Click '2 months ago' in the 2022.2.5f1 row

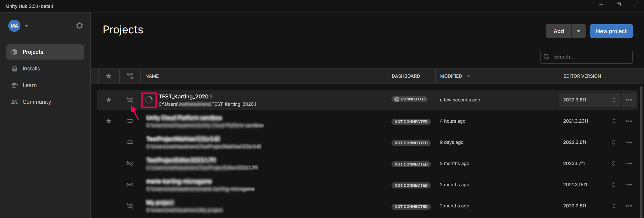click(454, 206)
